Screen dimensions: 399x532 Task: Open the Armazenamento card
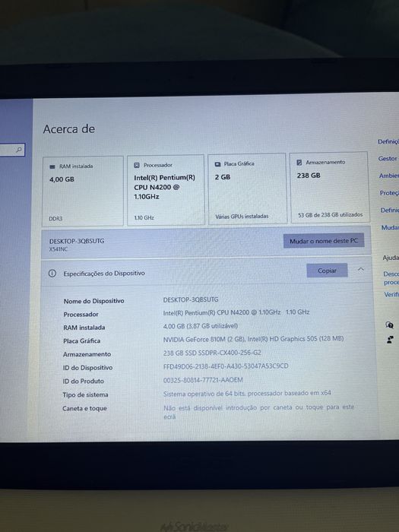tap(329, 187)
